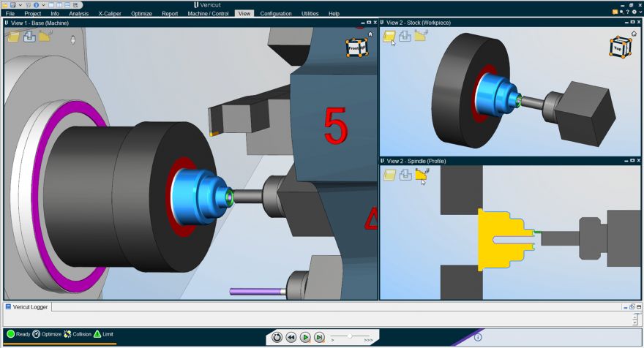Select the Vericut Logger tab
The width and height of the screenshot is (644, 348).
point(26,307)
